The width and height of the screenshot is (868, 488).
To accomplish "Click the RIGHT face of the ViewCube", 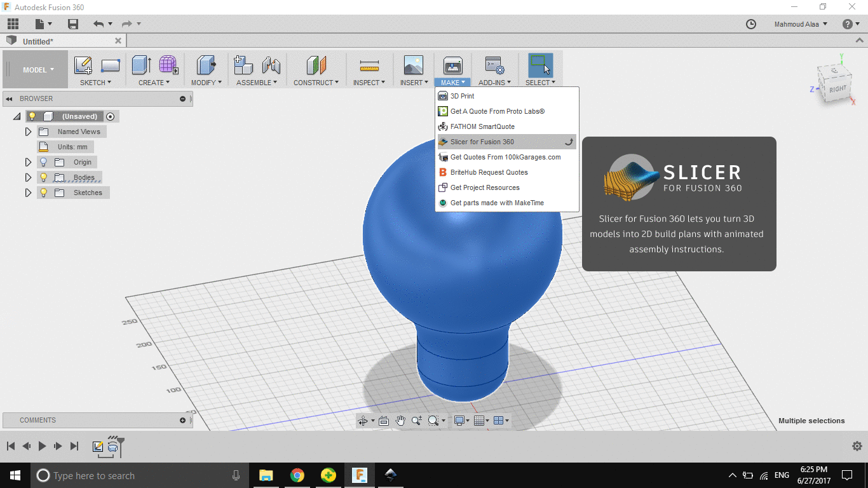I will (x=837, y=89).
